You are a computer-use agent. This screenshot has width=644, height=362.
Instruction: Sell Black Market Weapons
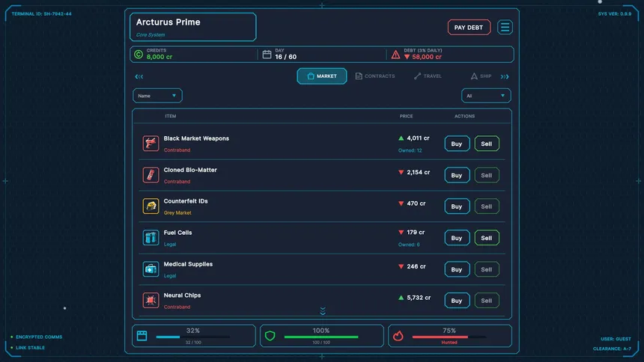pyautogui.click(x=487, y=144)
